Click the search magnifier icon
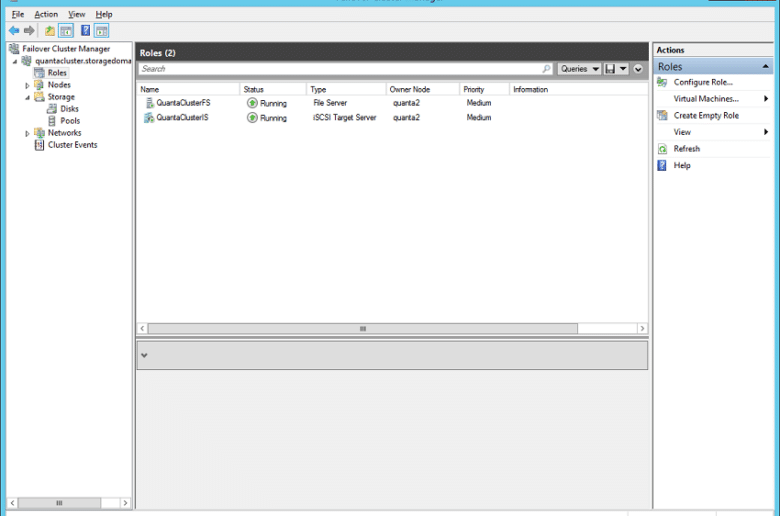This screenshot has width=780, height=516. 546,69
